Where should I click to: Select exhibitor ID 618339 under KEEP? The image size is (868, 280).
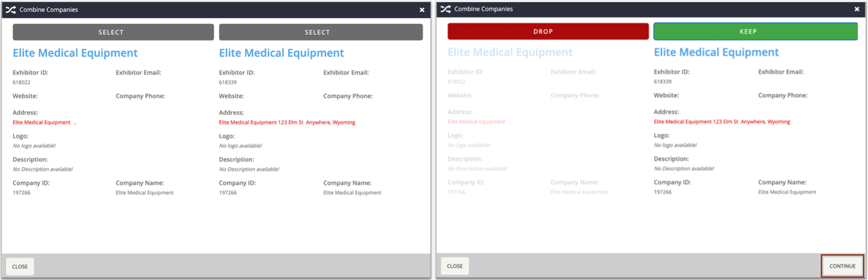tap(663, 82)
